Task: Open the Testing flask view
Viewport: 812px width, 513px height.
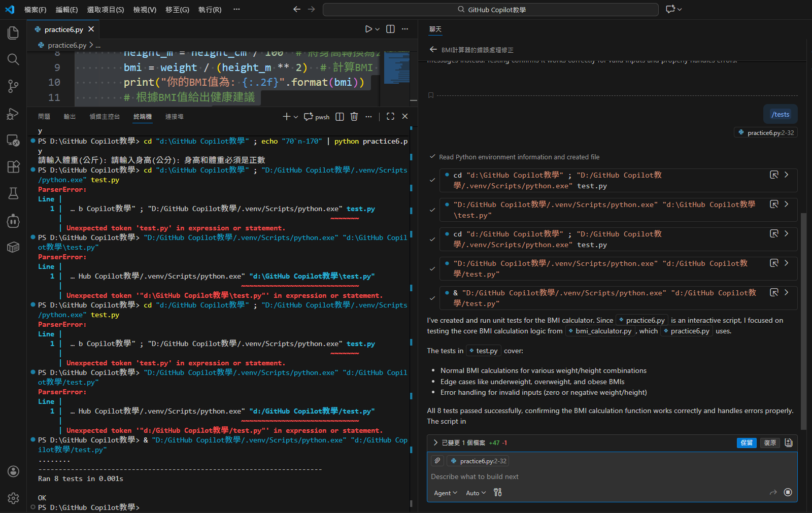Action: coord(13,193)
